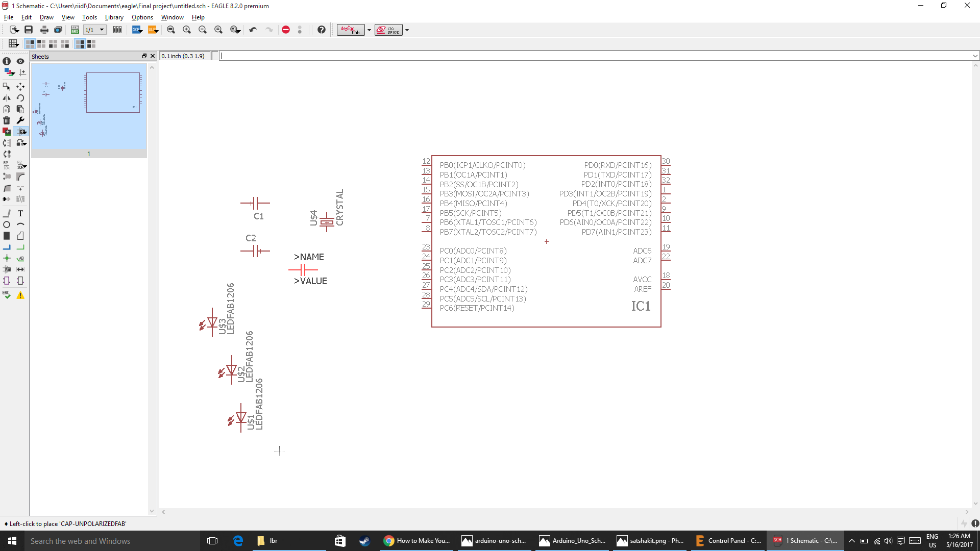The width and height of the screenshot is (980, 551).
Task: Click the Print icon
Action: pyautogui.click(x=44, y=30)
